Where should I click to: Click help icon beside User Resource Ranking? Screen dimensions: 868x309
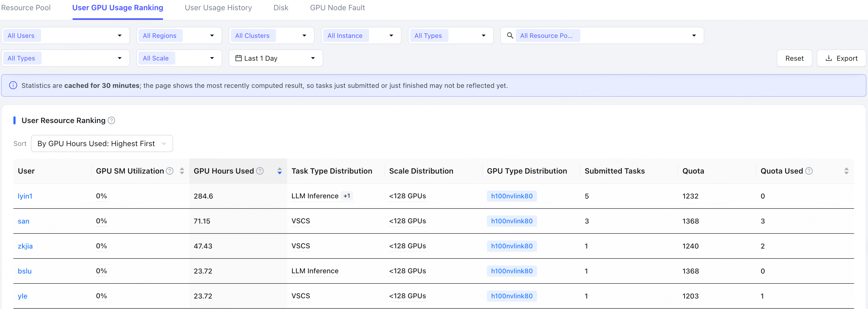(x=112, y=120)
